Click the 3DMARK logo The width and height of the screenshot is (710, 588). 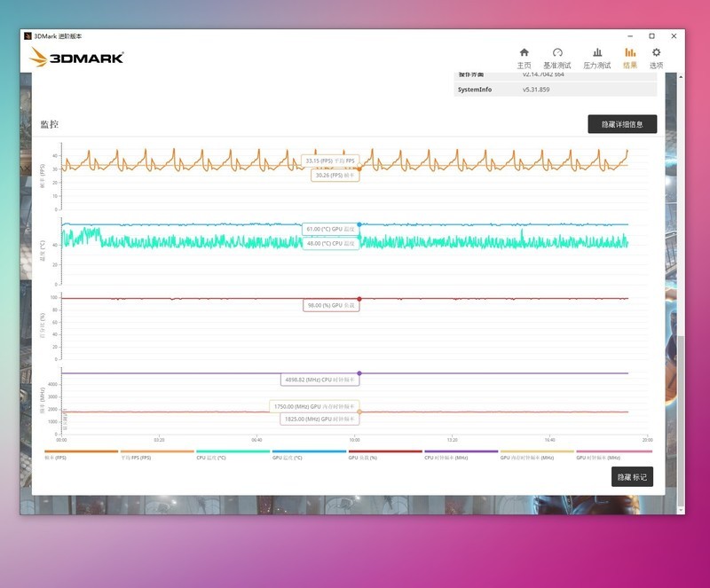pyautogui.click(x=76, y=57)
